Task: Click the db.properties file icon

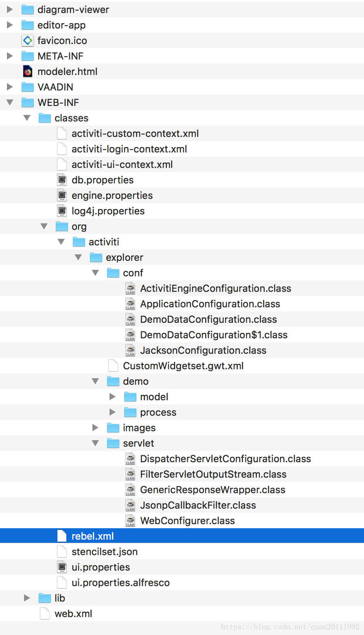Action: [62, 180]
